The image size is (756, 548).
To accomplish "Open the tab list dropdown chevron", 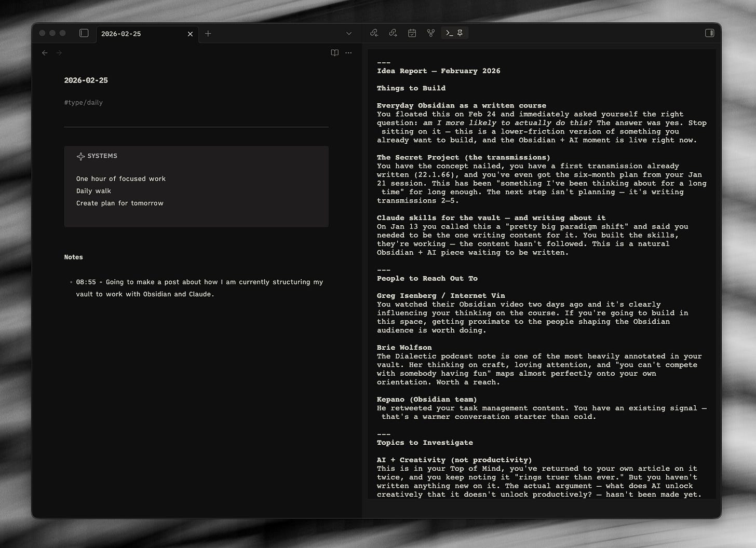I will coord(349,33).
